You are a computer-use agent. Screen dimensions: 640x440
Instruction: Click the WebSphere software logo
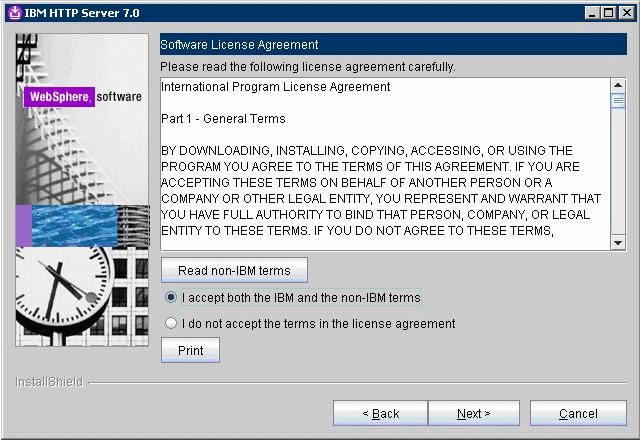click(x=83, y=97)
